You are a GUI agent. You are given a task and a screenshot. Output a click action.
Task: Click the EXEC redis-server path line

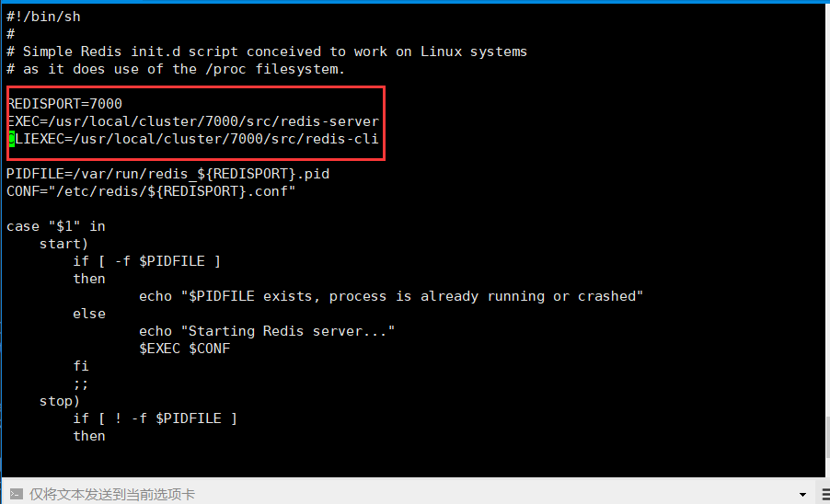[193, 121]
